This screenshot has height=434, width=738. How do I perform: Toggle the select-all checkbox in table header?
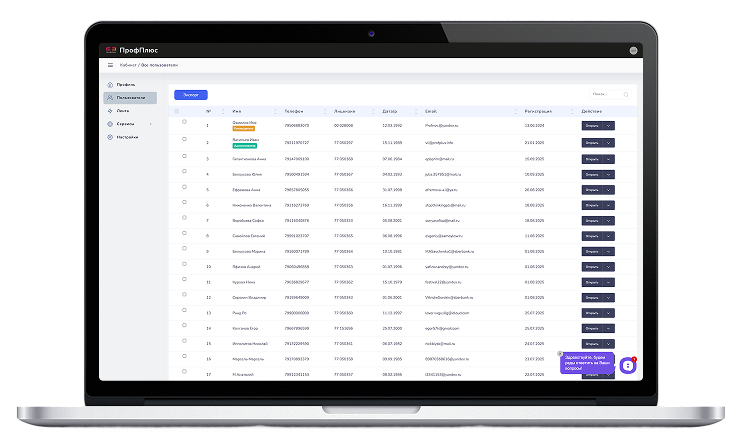(178, 111)
